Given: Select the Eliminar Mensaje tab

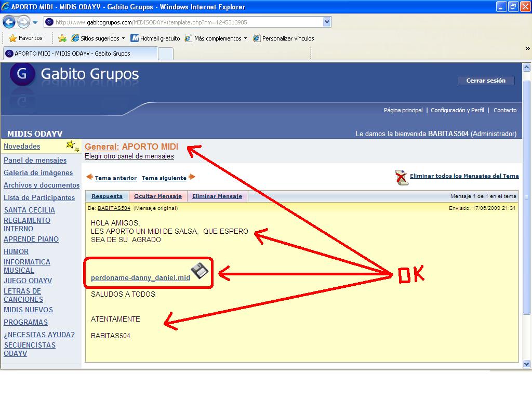Looking at the screenshot, I should click(217, 196).
